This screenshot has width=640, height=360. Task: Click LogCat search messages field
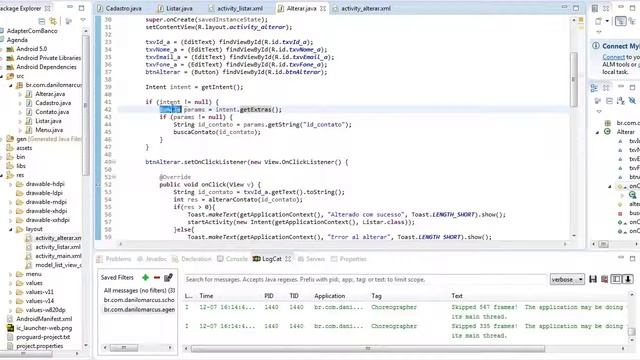(x=365, y=280)
